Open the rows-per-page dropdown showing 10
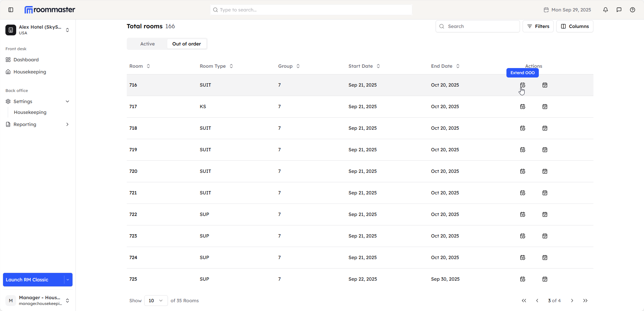 [x=156, y=301]
